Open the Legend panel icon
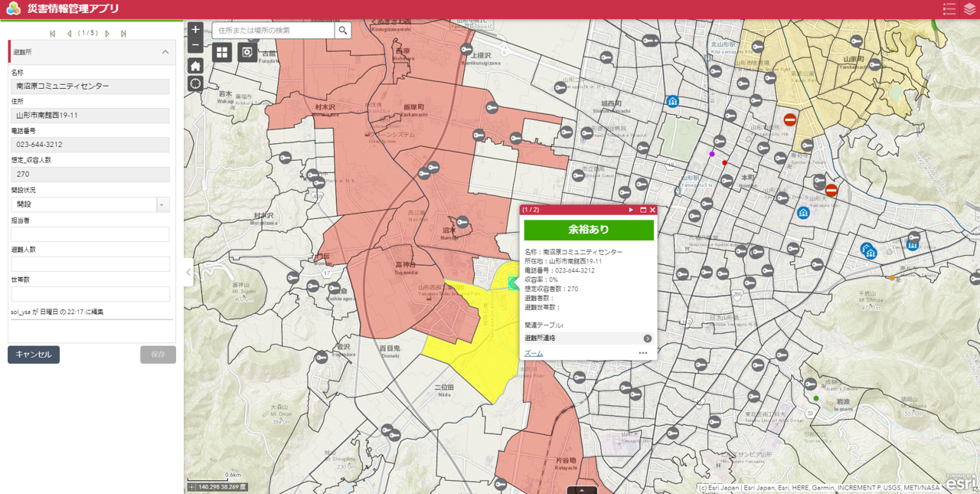Screen dimensions: 980x494 (x=949, y=9)
